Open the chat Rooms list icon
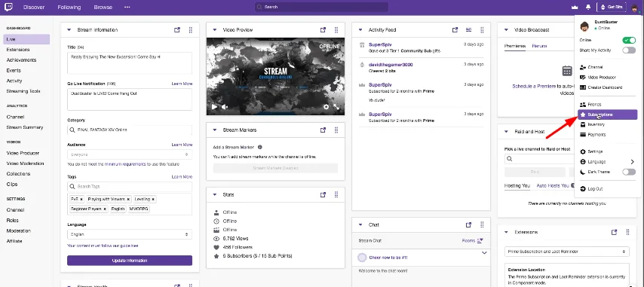This screenshot has height=287, width=644. tap(481, 240)
